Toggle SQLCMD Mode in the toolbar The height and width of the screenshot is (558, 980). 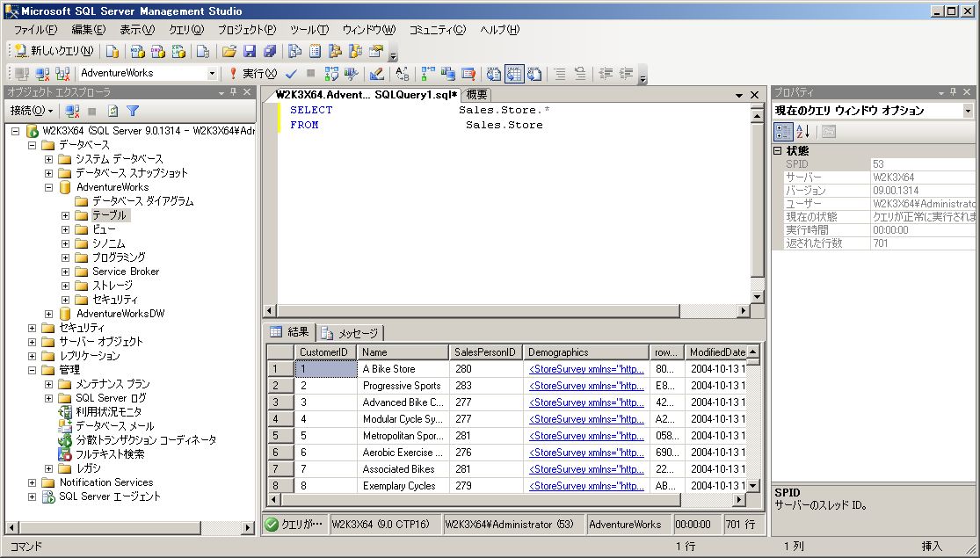[x=468, y=74]
